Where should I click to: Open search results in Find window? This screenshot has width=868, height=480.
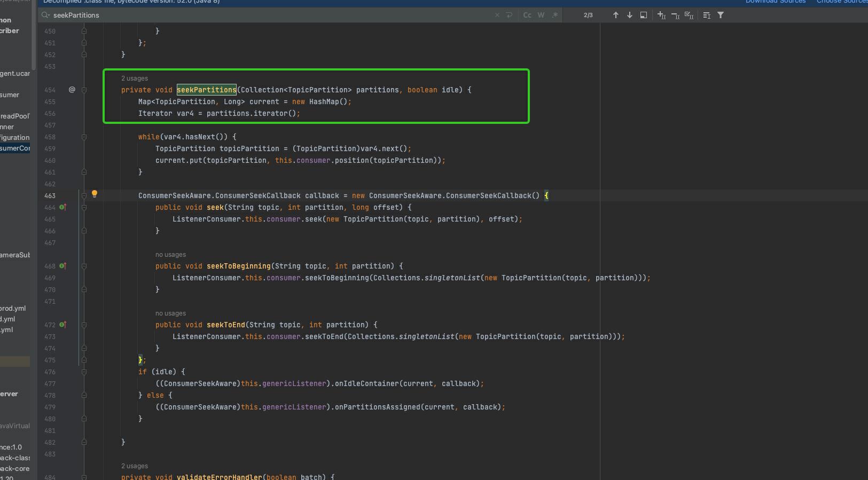pos(644,15)
